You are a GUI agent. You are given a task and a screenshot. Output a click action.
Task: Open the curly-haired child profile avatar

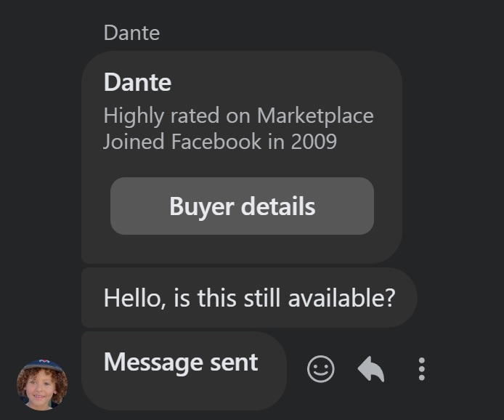[x=42, y=384]
